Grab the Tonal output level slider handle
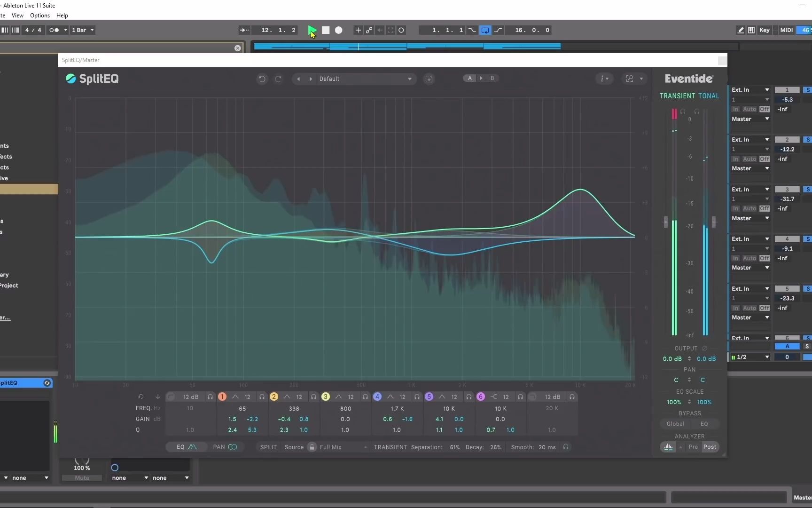 click(x=714, y=222)
